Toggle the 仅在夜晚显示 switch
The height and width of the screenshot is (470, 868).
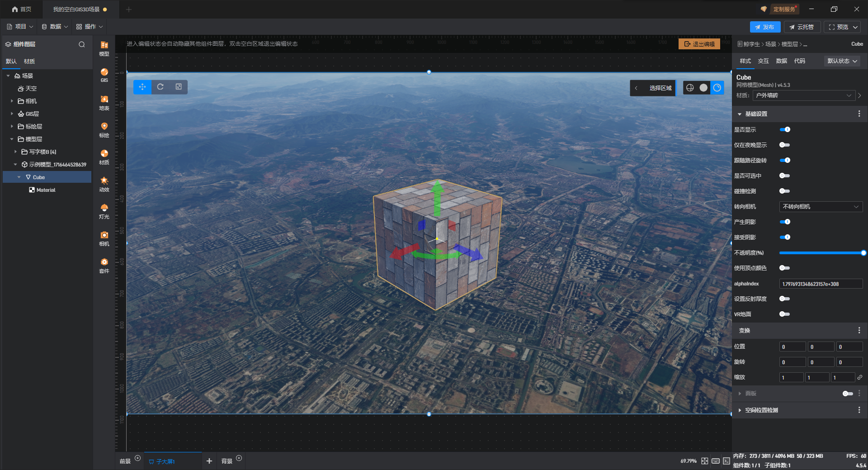pos(785,145)
